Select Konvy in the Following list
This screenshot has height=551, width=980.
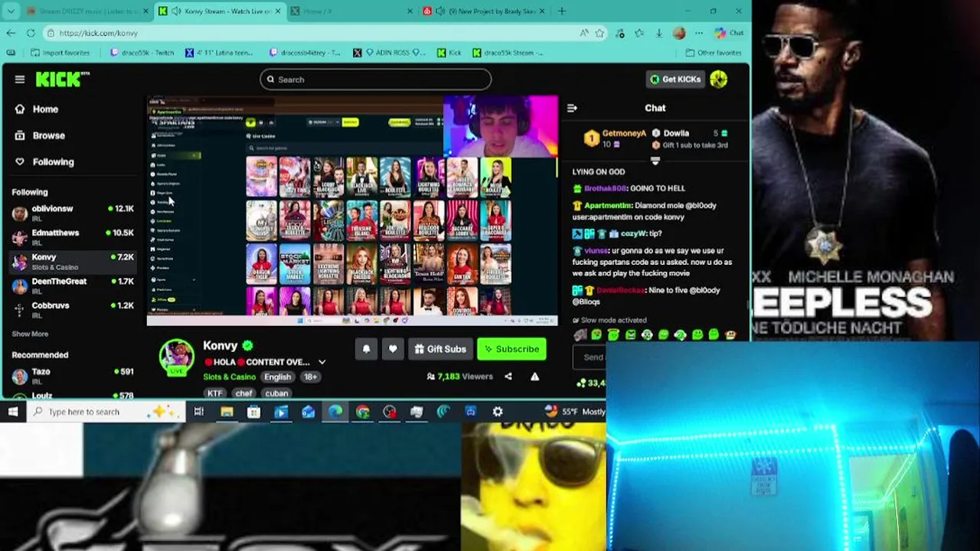pyautogui.click(x=73, y=261)
